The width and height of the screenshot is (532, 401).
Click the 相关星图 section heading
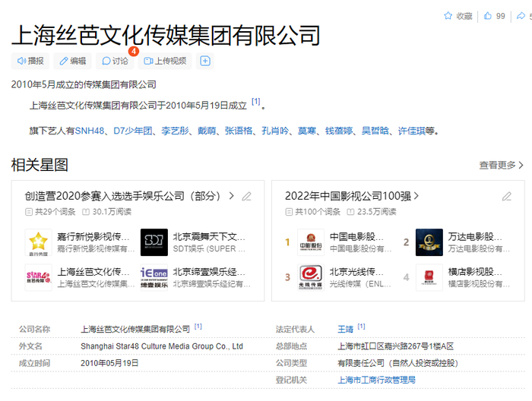point(40,165)
